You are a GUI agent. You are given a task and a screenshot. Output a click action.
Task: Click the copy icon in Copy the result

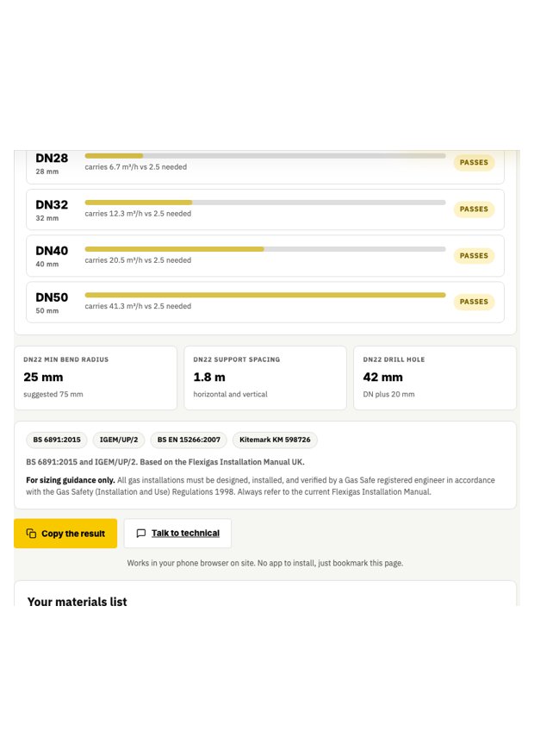click(x=31, y=534)
